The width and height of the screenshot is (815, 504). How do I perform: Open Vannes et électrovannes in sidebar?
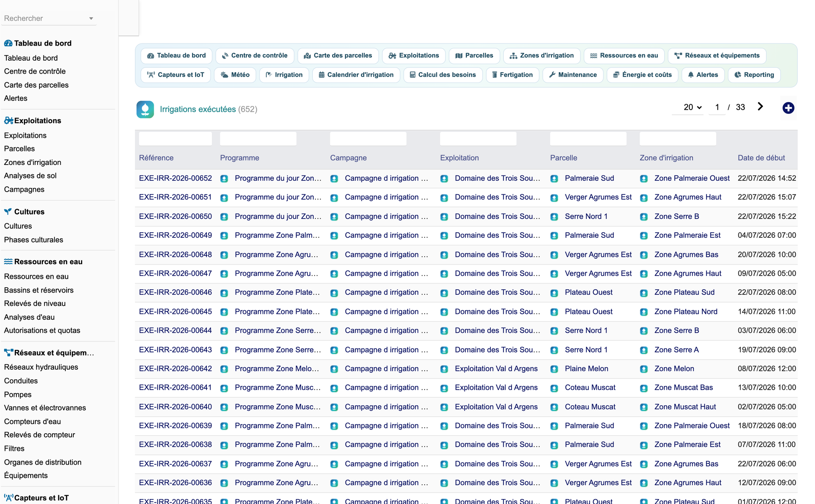click(x=45, y=408)
